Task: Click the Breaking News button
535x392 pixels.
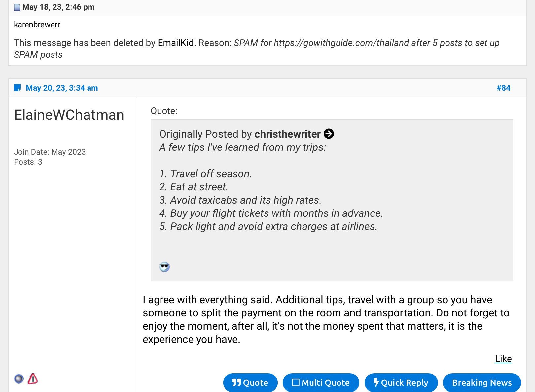Action: pos(482,383)
